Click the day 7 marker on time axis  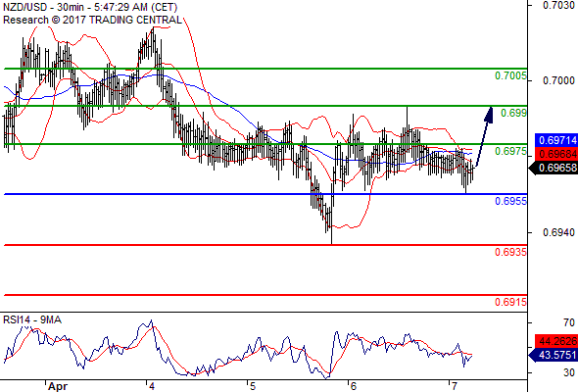(455, 386)
